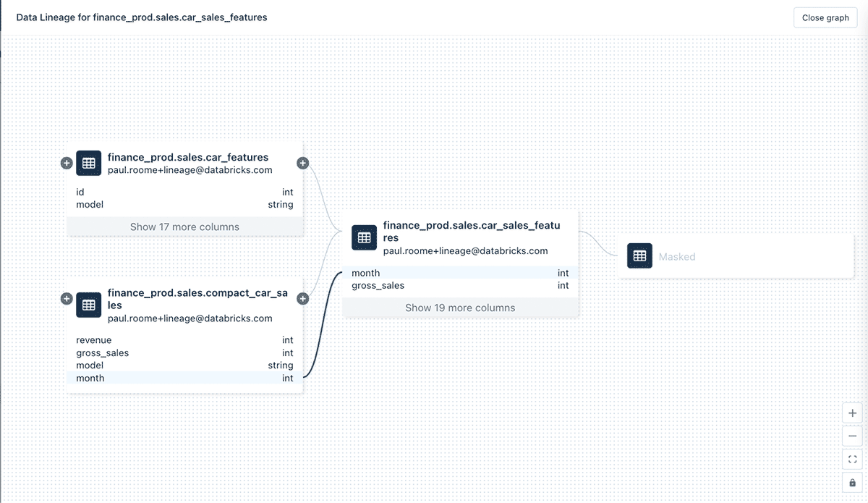Click the compact_car_sales table icon
This screenshot has height=503, width=868.
(x=88, y=305)
